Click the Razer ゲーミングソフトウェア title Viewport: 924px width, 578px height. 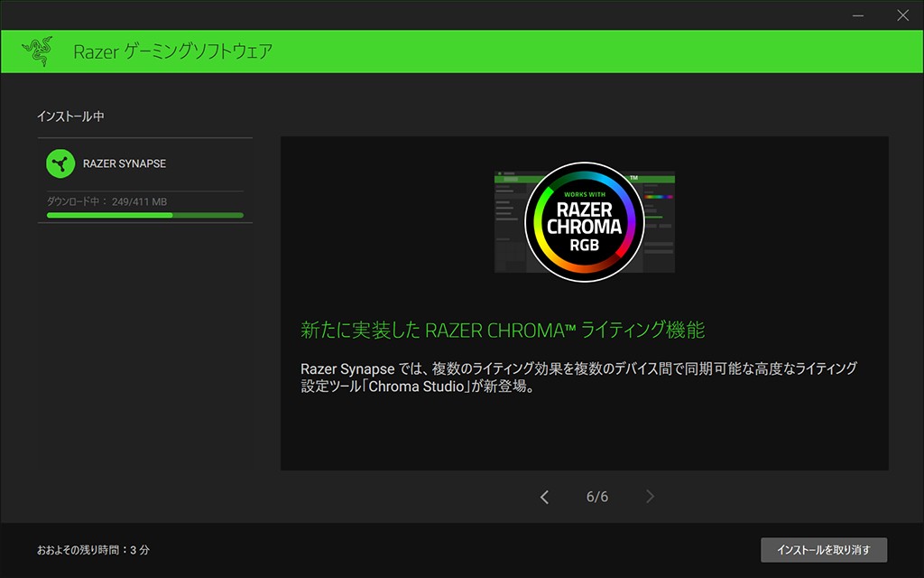pyautogui.click(x=172, y=51)
